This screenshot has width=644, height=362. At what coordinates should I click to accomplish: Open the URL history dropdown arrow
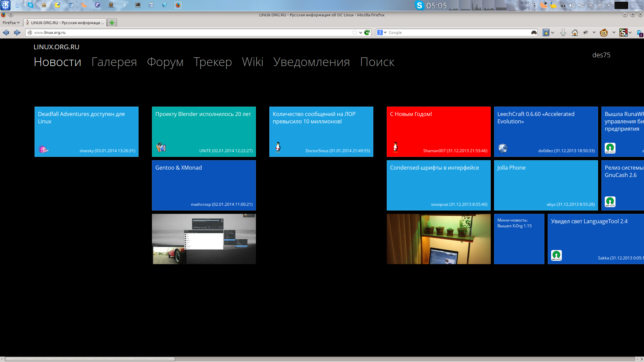coord(361,33)
